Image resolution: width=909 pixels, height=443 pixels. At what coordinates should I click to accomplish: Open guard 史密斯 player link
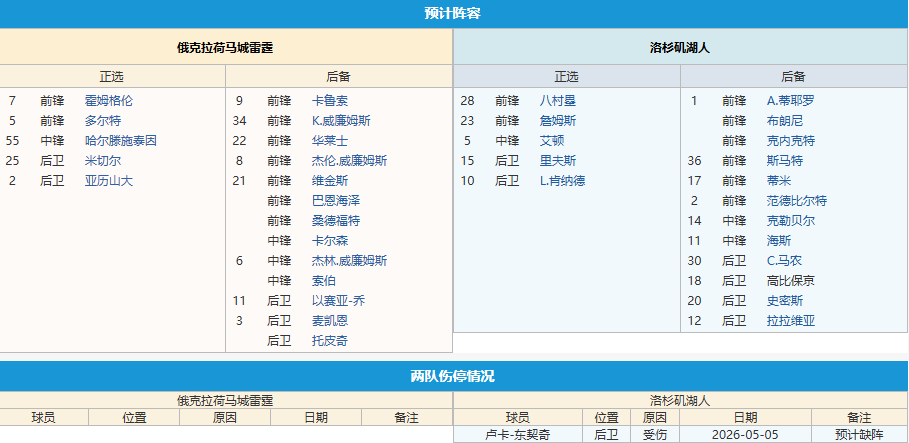coord(784,301)
